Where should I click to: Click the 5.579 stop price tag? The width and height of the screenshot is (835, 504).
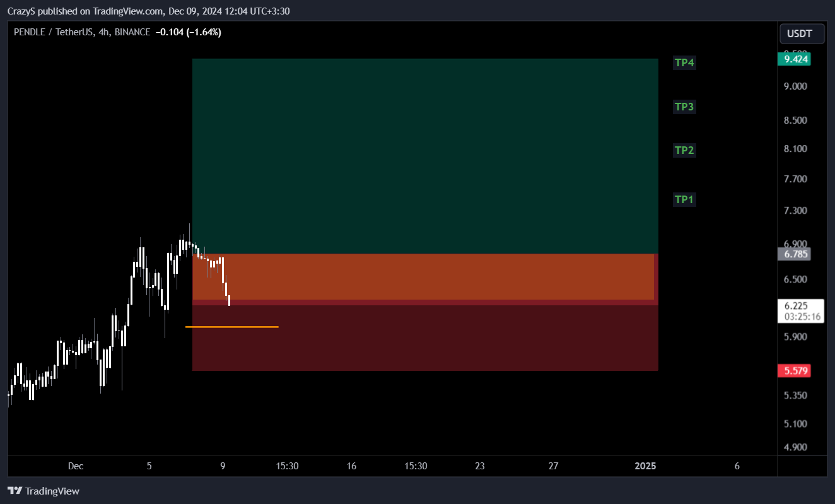[794, 370]
